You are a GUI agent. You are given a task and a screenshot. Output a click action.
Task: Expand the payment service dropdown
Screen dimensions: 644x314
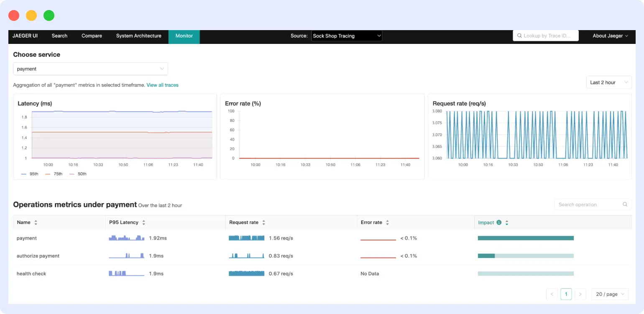click(90, 69)
